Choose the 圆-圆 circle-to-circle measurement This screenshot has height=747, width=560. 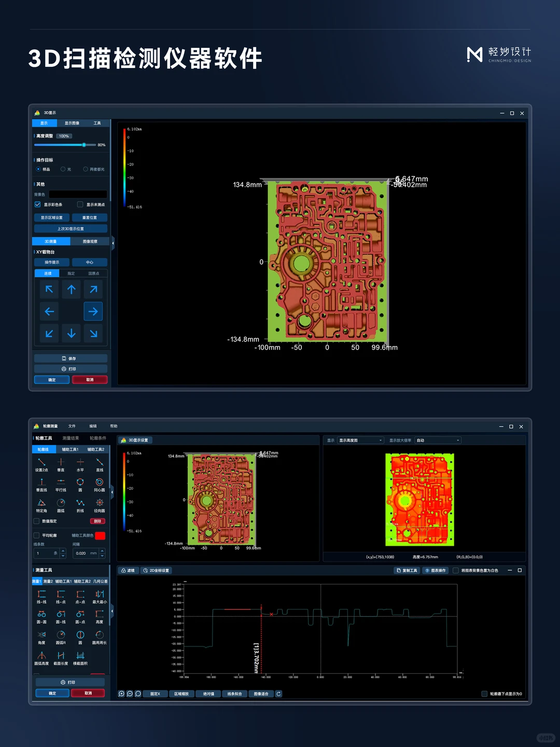[x=41, y=617]
